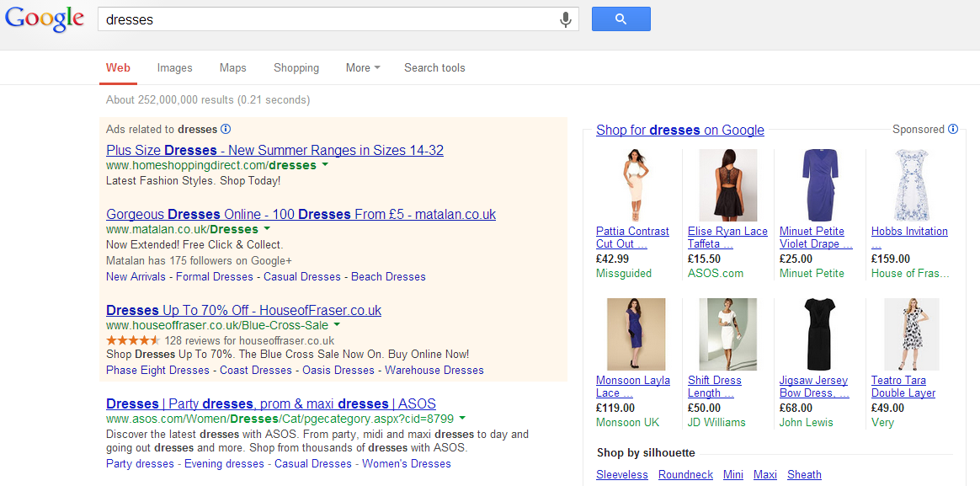980x486 pixels.
Task: Click the blue search magnifier button
Action: 620,19
